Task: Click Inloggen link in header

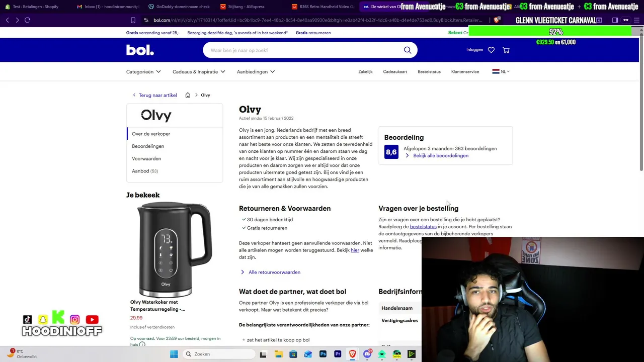Action: 474,50
